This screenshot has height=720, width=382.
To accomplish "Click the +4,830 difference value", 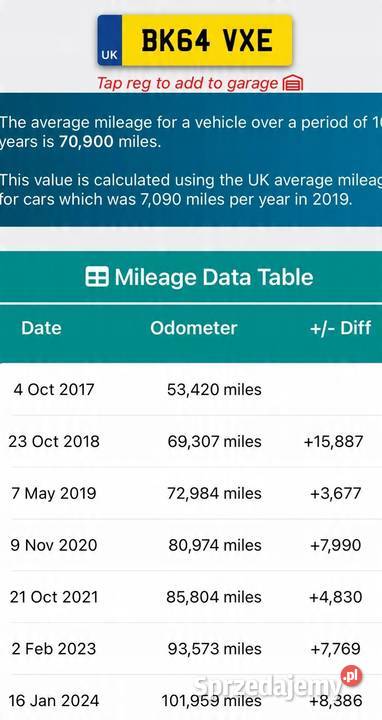I will [x=336, y=597].
